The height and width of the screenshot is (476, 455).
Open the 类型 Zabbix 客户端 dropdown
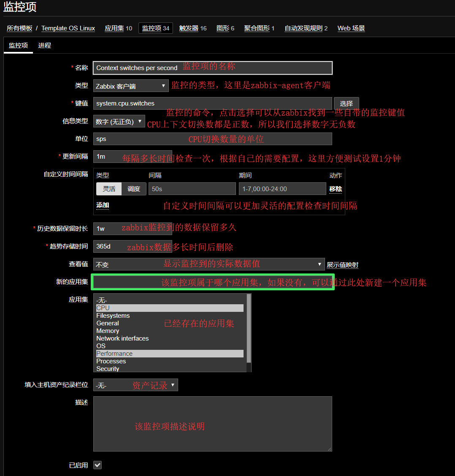pos(131,86)
